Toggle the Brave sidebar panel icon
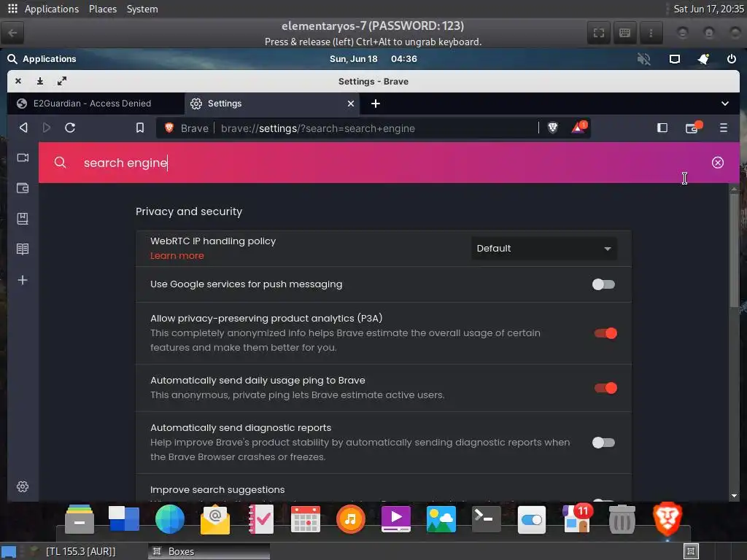Viewport: 747px width, 560px height. coord(662,128)
